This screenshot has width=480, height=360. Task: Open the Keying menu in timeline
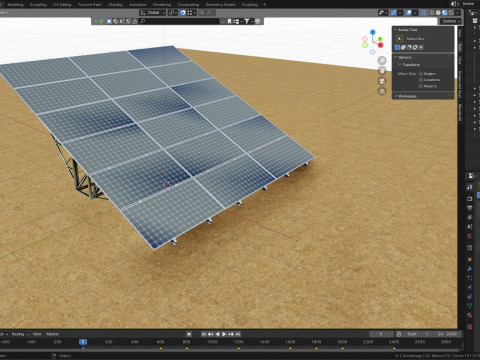point(20,334)
